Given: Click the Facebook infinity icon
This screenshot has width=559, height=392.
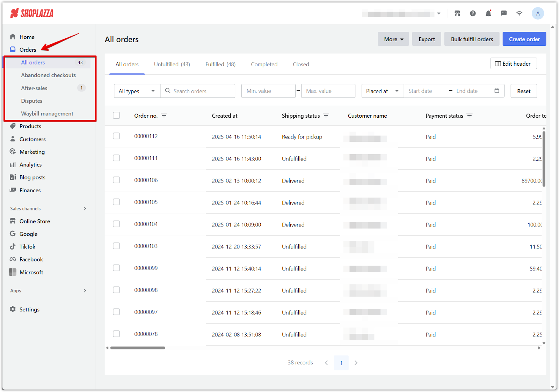Looking at the screenshot, I should [x=13, y=259].
